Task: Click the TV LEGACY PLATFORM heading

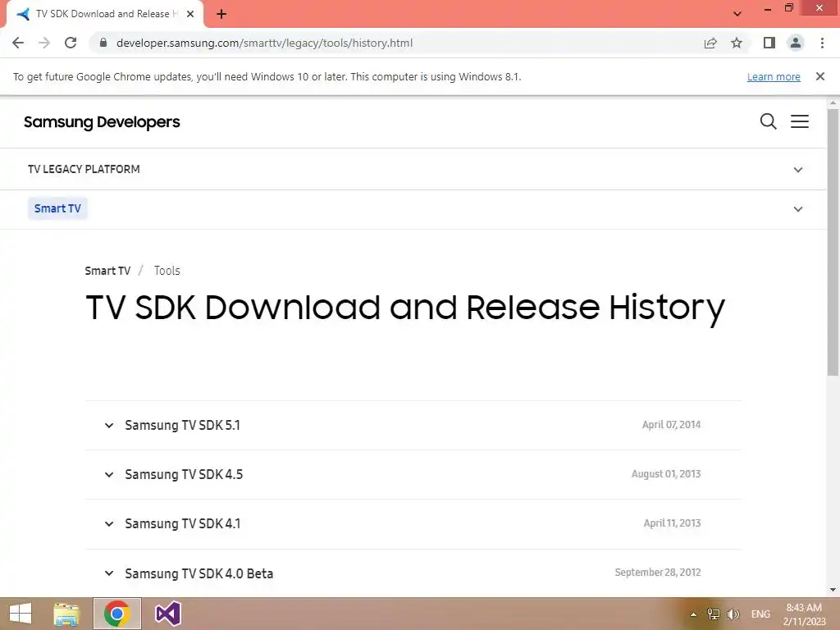Action: pyautogui.click(x=84, y=169)
